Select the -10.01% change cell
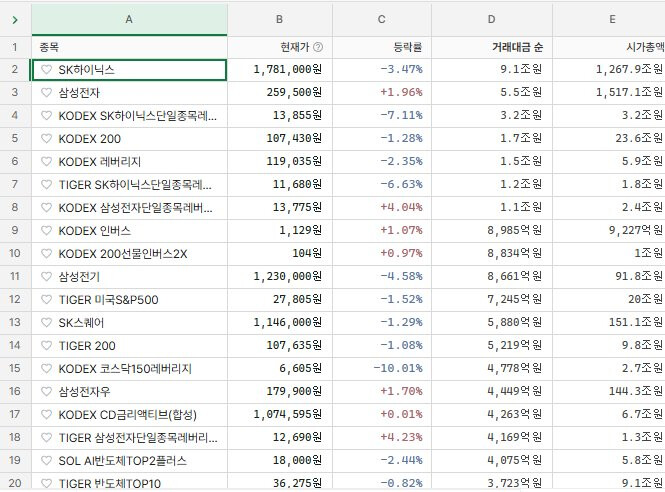This screenshot has height=492, width=665. pyautogui.click(x=382, y=368)
